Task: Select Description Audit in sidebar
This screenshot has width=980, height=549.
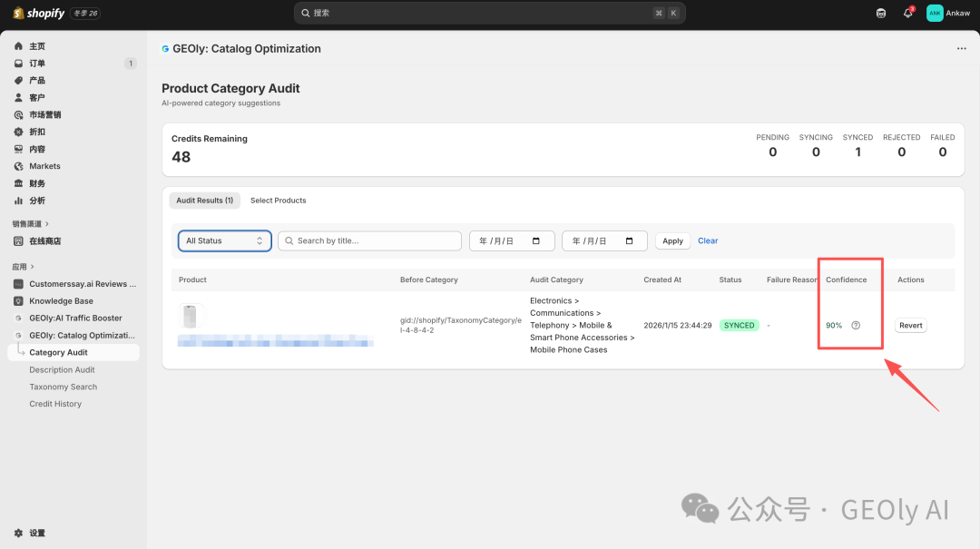Action: click(x=62, y=370)
